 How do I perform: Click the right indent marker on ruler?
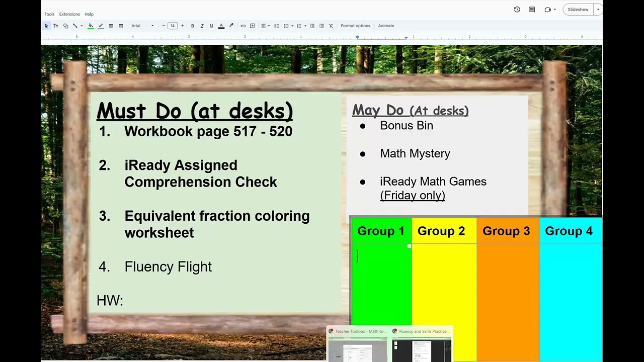coord(406,38)
